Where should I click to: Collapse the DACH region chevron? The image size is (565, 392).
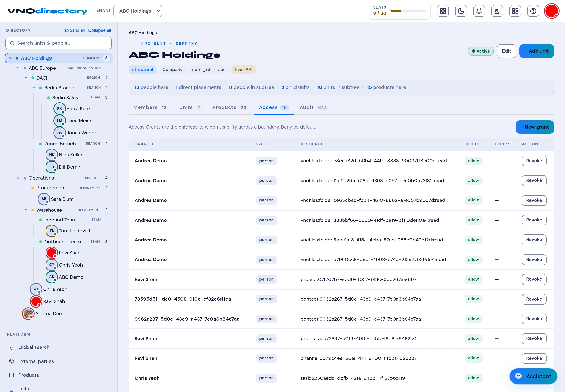(x=26, y=78)
